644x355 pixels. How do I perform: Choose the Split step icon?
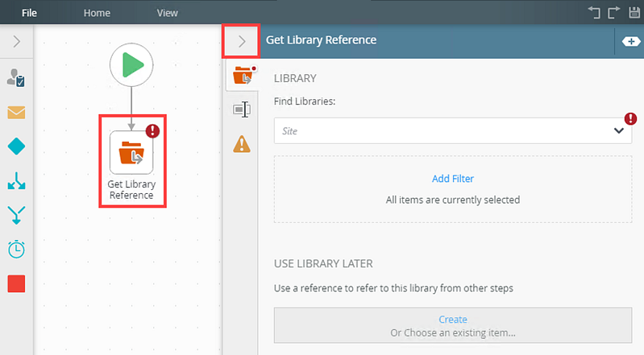pos(16,180)
